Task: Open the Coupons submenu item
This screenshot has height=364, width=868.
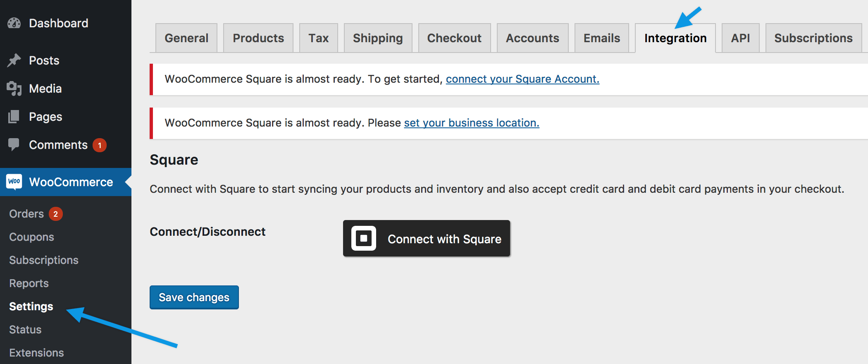Action: pyautogui.click(x=32, y=237)
